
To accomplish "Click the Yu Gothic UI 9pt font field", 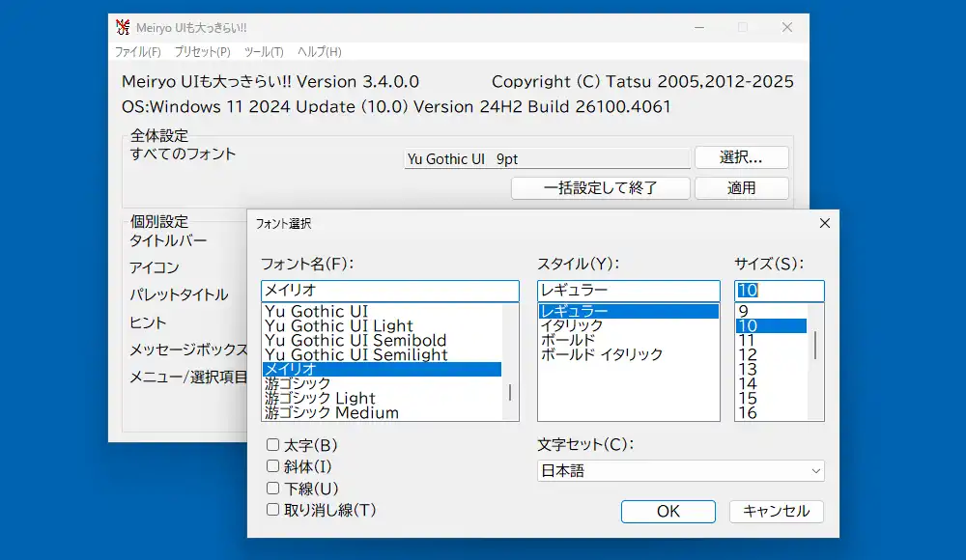I will (x=547, y=159).
